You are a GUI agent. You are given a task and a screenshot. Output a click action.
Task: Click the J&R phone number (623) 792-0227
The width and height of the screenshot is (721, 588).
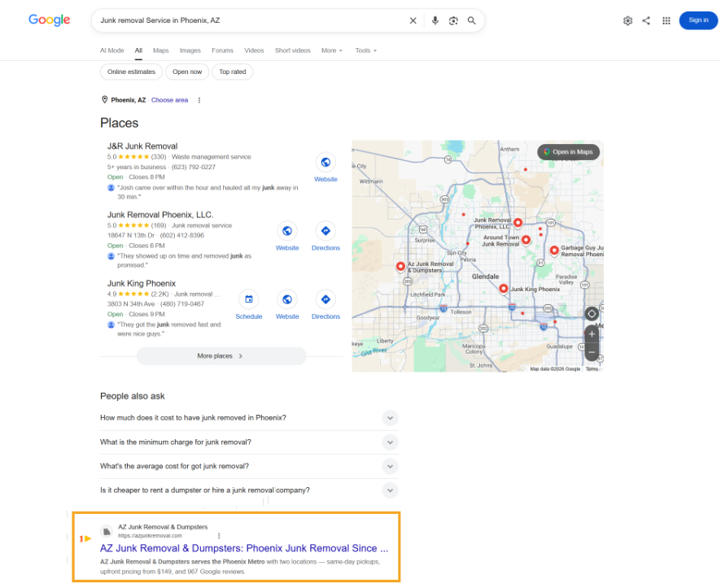point(193,168)
